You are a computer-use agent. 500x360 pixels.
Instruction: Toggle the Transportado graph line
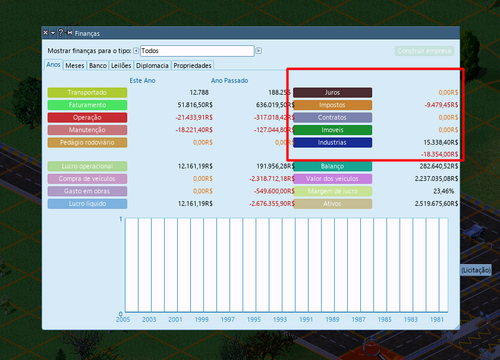tap(87, 92)
